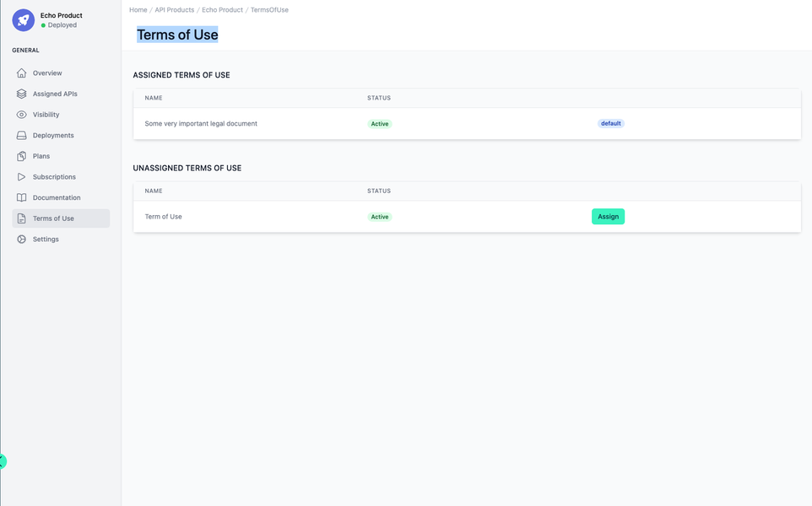Select the Plans tag icon

(x=20, y=155)
